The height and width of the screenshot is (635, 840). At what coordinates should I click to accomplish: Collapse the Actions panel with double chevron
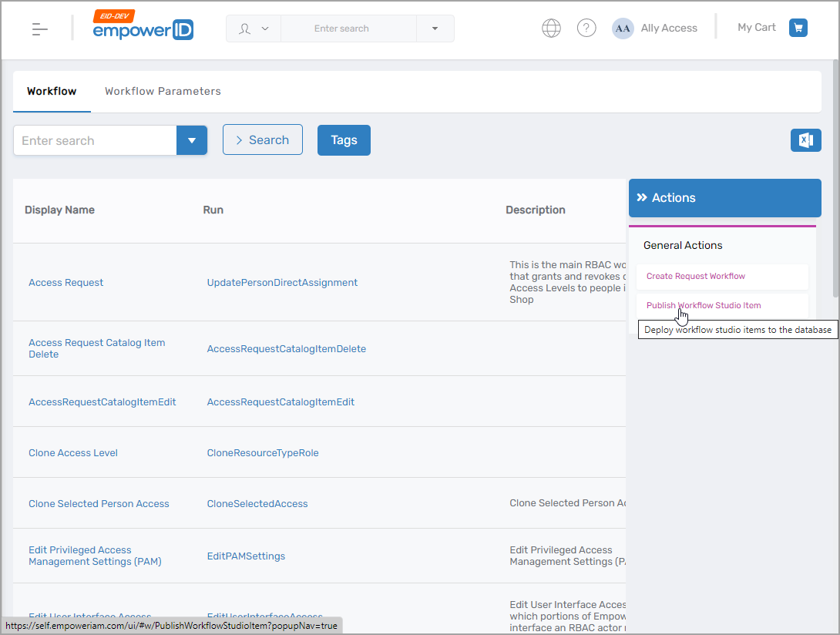pyautogui.click(x=643, y=197)
